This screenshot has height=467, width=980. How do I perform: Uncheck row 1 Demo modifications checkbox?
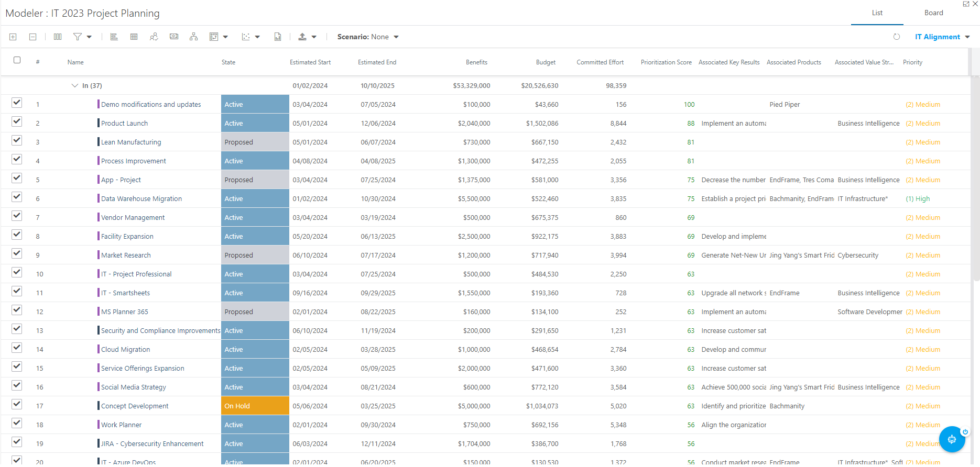[x=17, y=103]
